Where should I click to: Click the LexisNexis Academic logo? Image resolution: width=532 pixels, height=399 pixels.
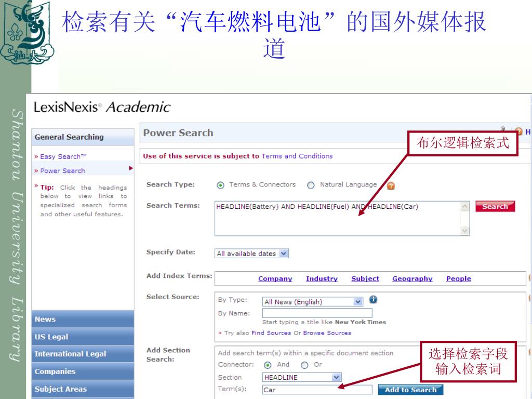pos(102,107)
